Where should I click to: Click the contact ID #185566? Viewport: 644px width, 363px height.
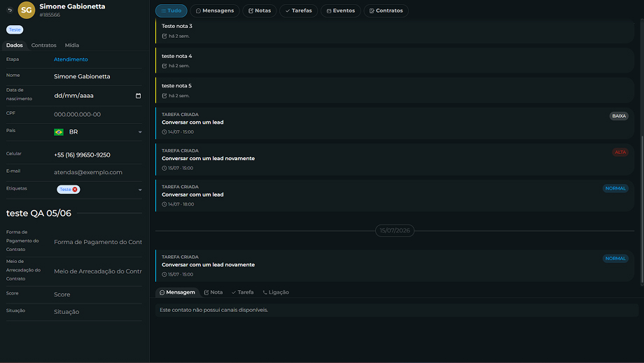pos(50,15)
